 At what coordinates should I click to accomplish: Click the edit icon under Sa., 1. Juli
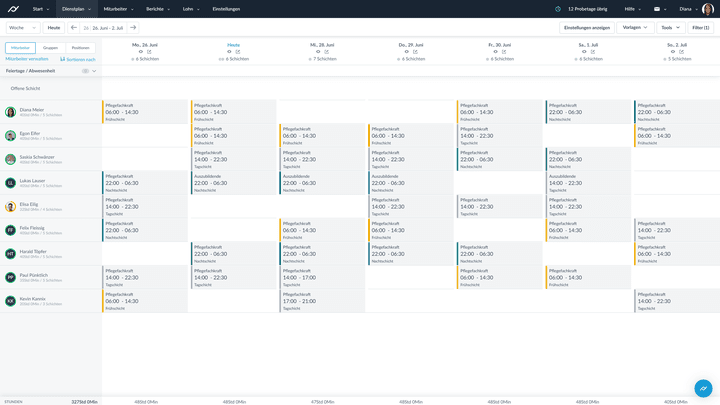point(594,51)
